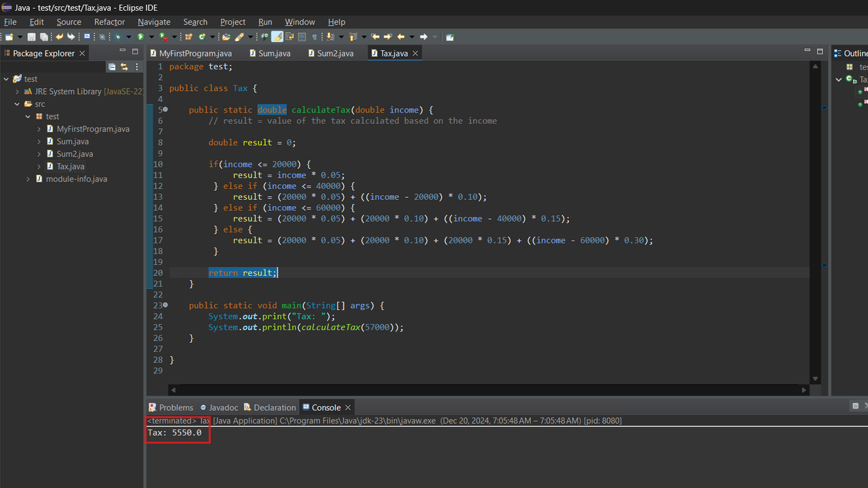Screen dimensions: 868x488
Task: Open the Declaration tab
Action: [x=270, y=407]
